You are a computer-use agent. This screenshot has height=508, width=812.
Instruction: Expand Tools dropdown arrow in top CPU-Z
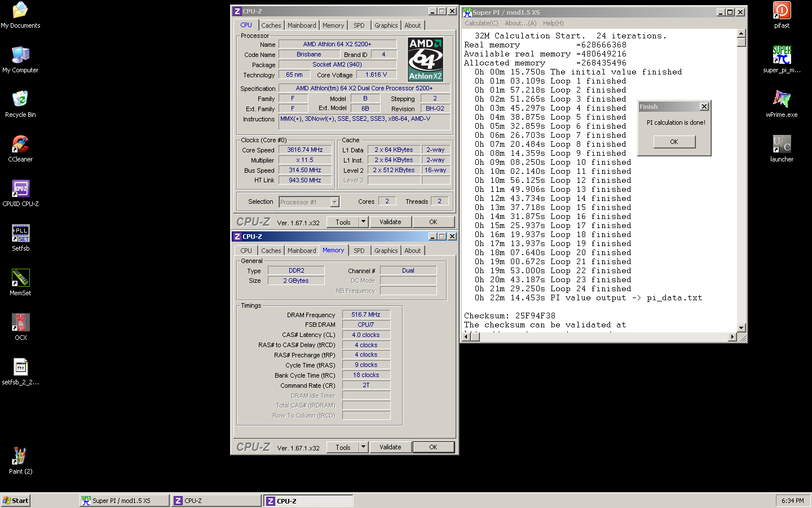click(363, 222)
